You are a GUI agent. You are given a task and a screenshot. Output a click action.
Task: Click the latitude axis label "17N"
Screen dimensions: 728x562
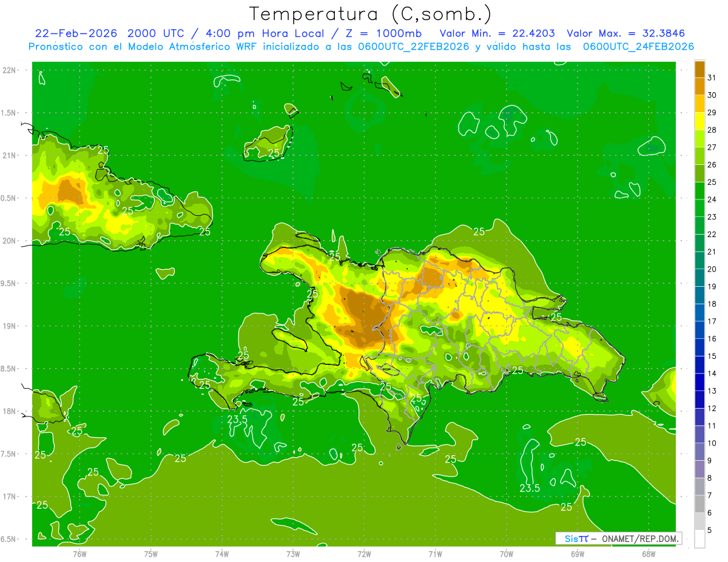pos(8,497)
